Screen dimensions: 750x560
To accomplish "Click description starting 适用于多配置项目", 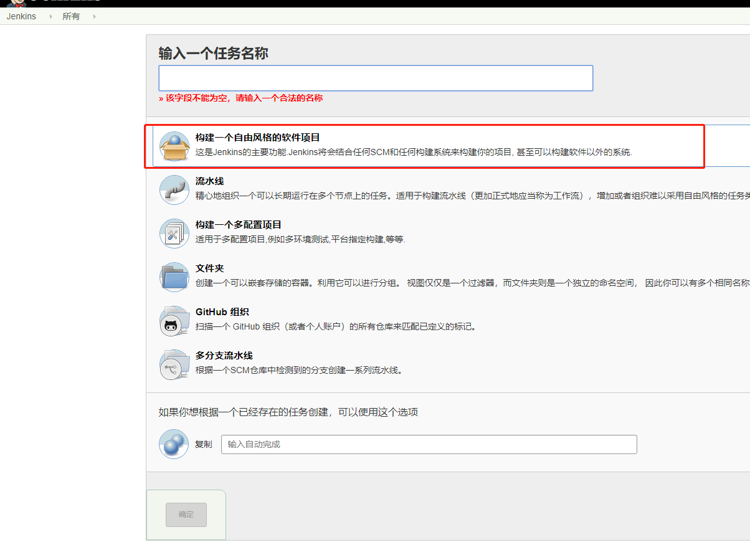I will pyautogui.click(x=300, y=239).
